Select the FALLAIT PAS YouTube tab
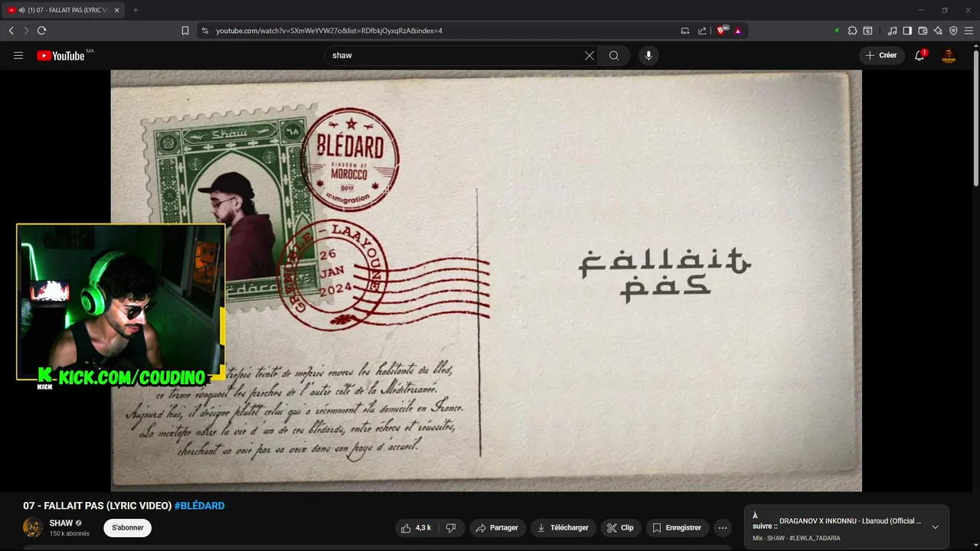The image size is (980, 551). pyautogui.click(x=64, y=10)
